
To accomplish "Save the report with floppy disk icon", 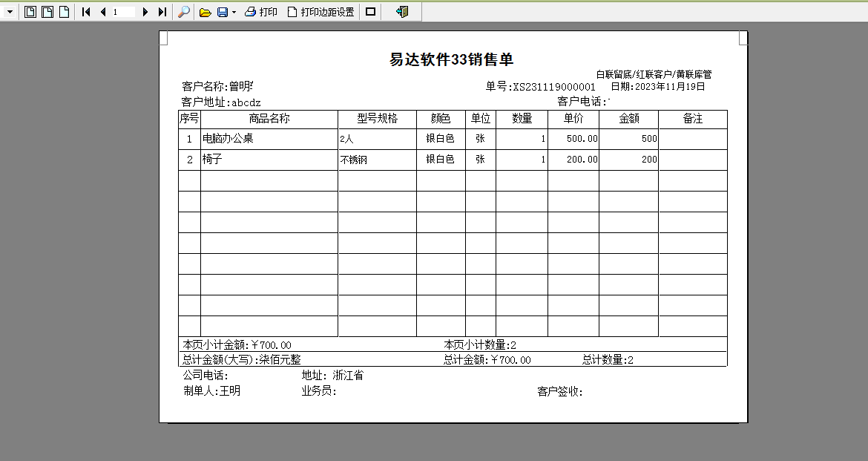I will [222, 12].
